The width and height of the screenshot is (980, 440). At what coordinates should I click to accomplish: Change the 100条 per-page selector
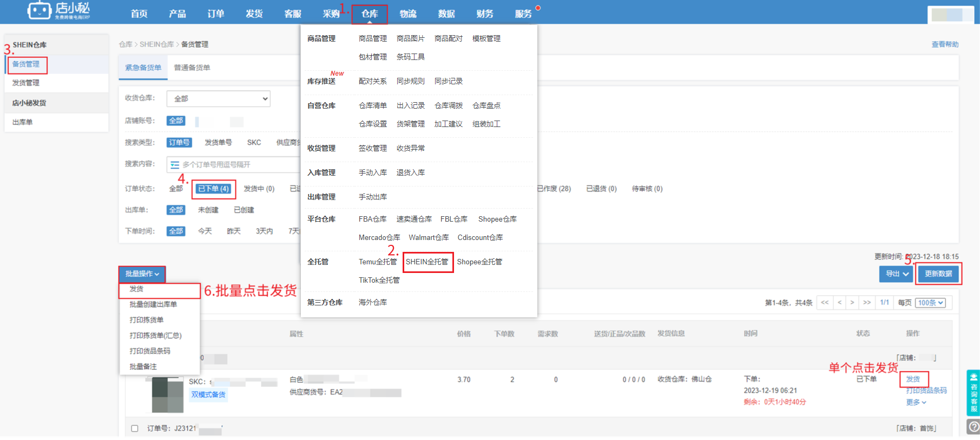(931, 303)
